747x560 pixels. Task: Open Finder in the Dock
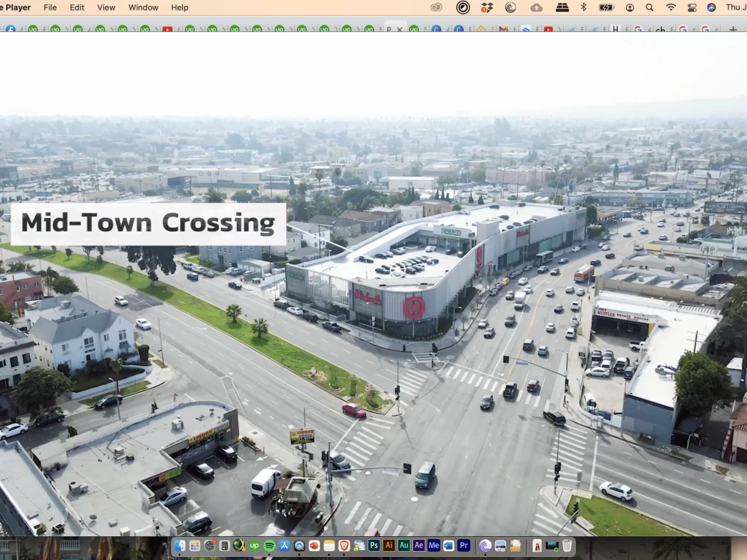coord(179,546)
